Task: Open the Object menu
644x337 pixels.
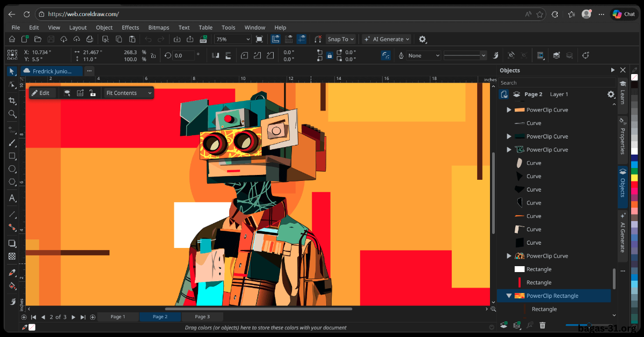Action: pos(104,27)
